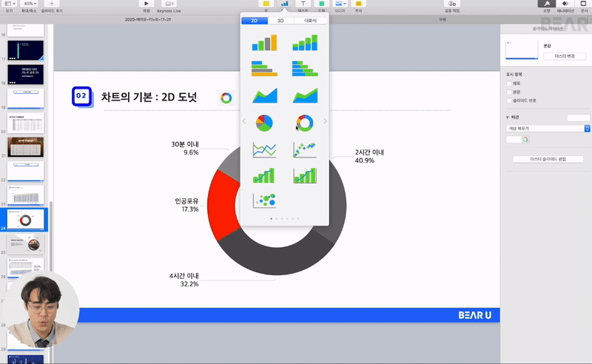Click the blue 02 badge on slide

(81, 96)
